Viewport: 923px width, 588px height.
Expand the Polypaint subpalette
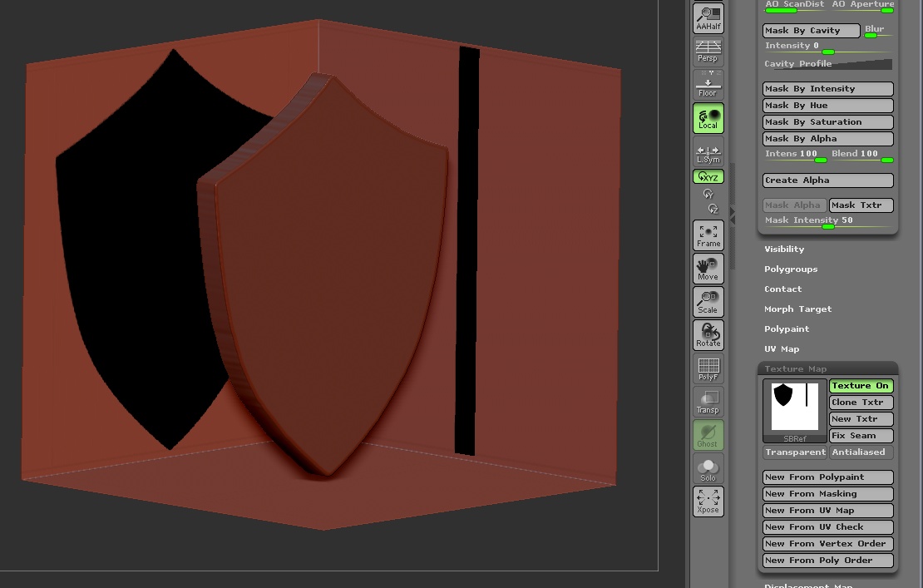pos(787,329)
